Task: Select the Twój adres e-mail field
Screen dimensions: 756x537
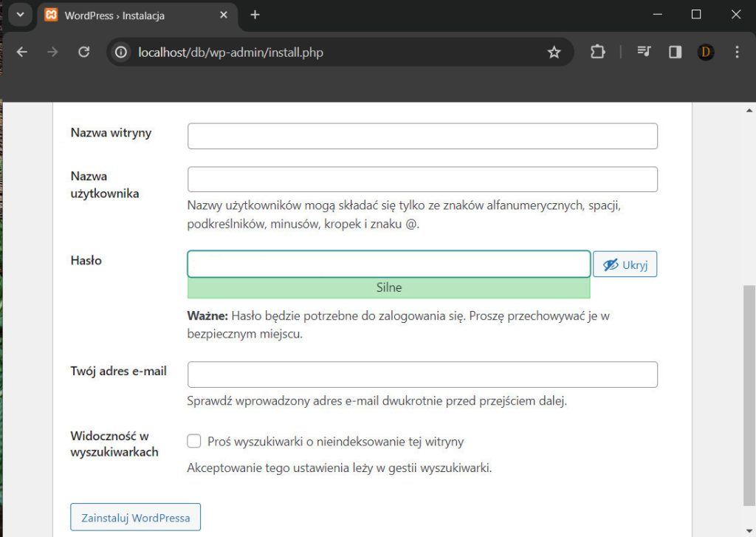Action: point(422,374)
